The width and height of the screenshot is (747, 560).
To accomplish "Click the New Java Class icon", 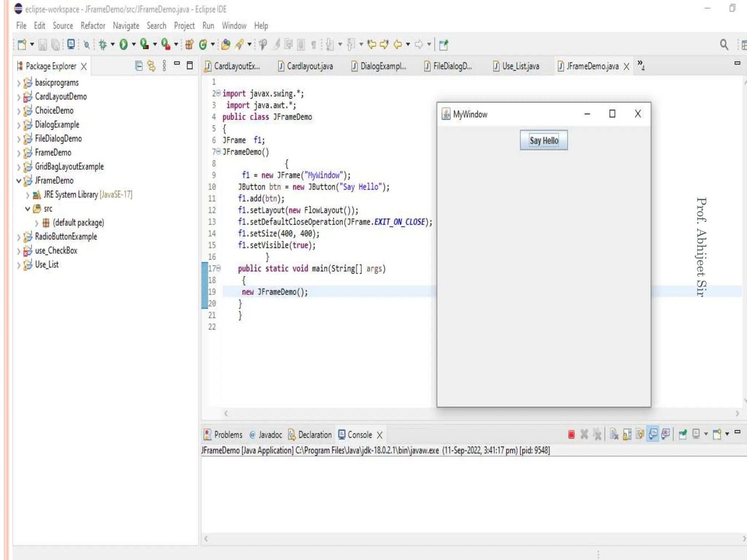I will tap(203, 44).
